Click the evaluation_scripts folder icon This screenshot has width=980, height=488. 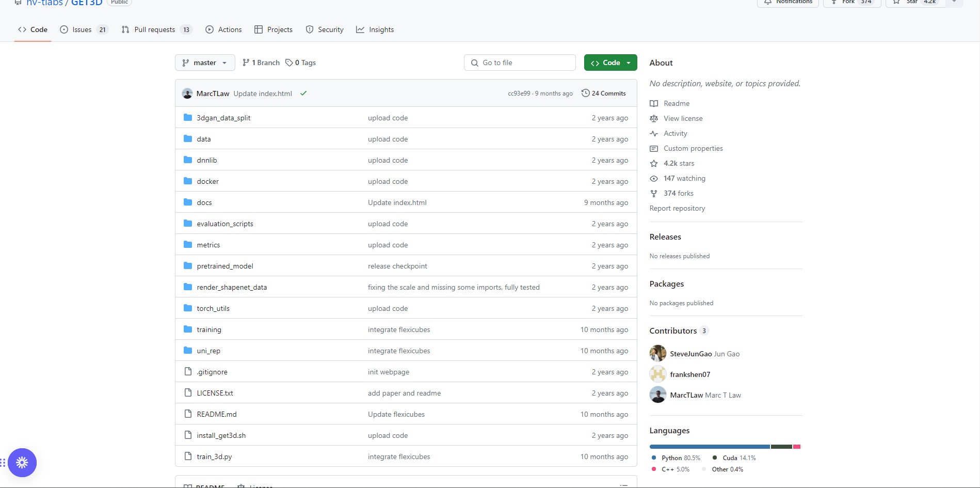point(188,224)
